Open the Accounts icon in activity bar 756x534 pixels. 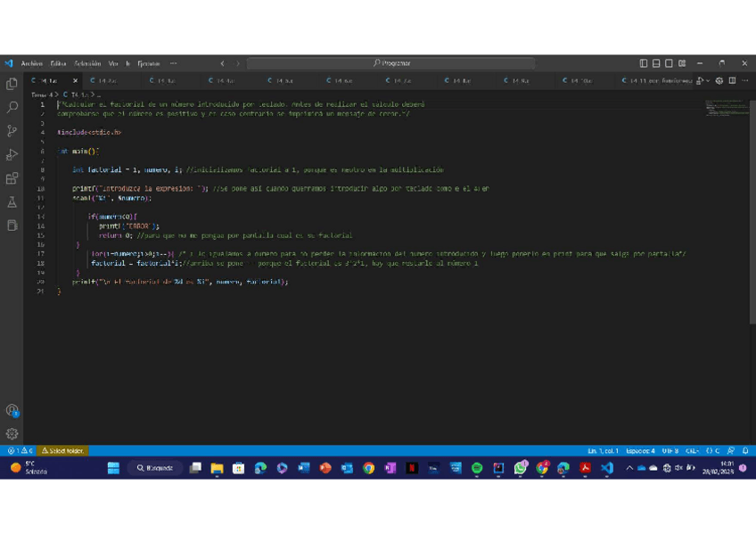[12, 410]
